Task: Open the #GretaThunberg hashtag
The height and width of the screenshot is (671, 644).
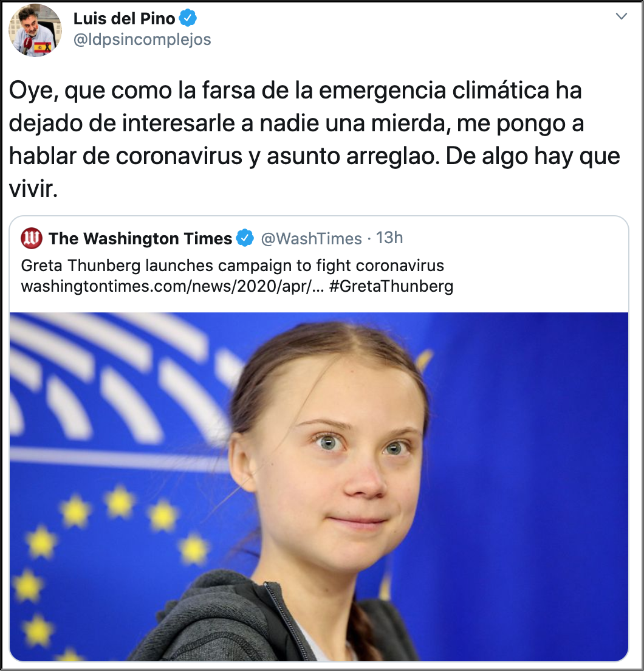Action: (x=391, y=286)
